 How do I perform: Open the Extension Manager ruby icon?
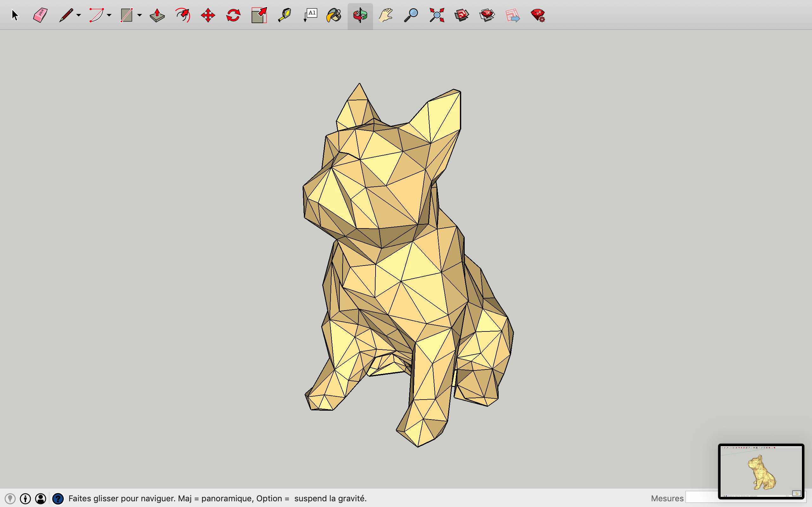538,15
